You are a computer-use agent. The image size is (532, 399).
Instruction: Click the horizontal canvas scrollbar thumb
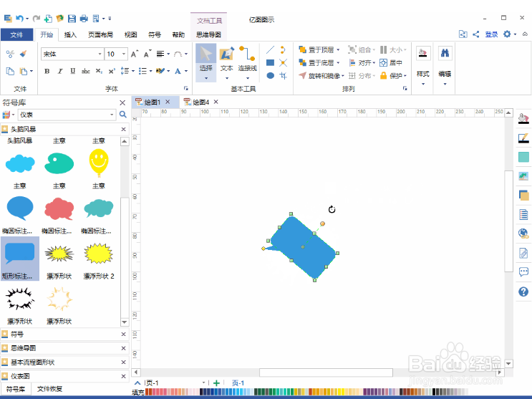(x=326, y=372)
